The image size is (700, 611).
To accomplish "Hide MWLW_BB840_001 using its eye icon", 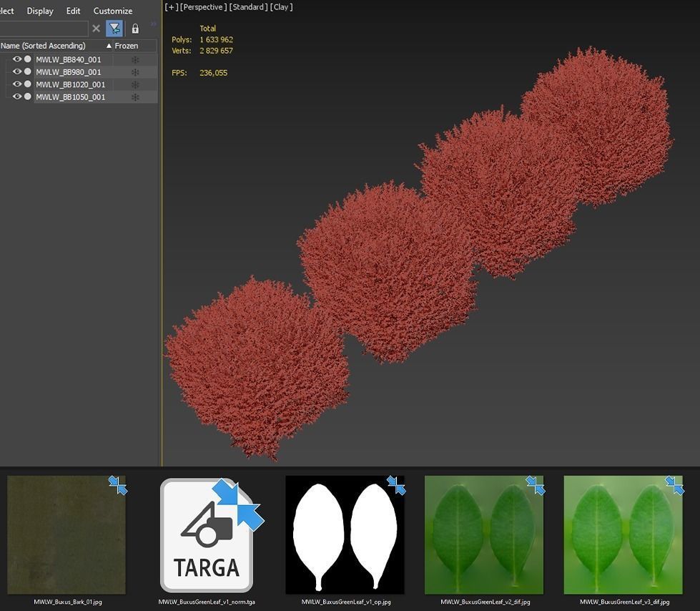I will point(17,59).
